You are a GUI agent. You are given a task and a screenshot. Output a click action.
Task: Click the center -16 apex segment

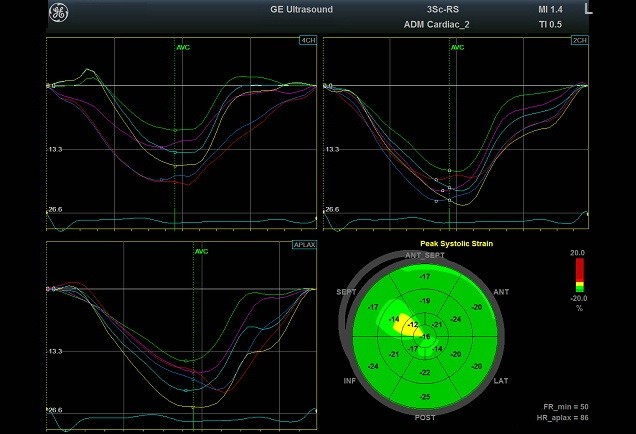pyautogui.click(x=427, y=337)
